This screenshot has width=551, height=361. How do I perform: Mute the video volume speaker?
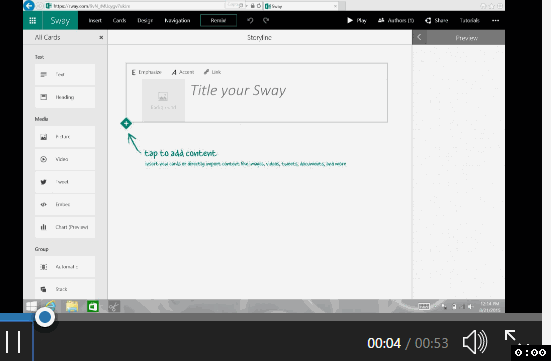coord(475,342)
